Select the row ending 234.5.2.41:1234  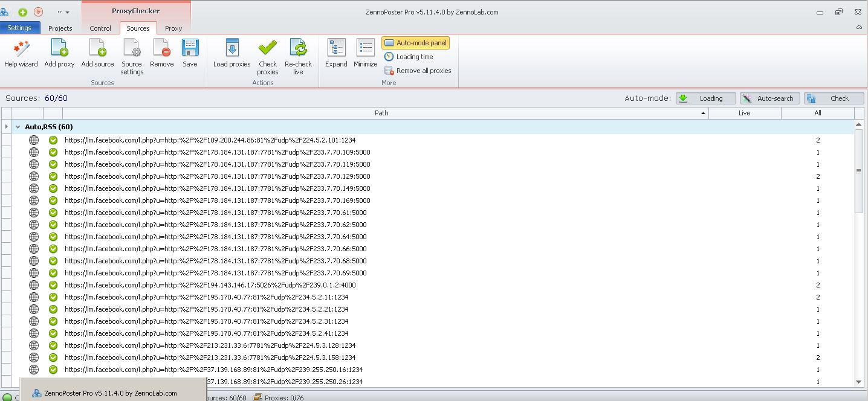(432, 333)
